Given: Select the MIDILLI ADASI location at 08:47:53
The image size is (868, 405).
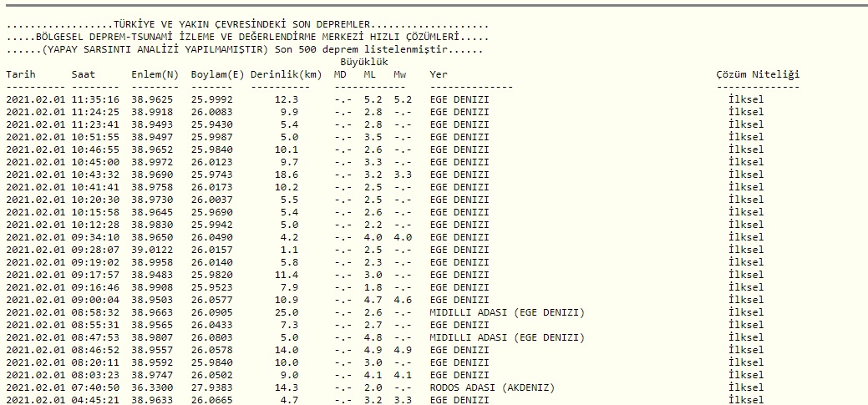Looking at the screenshot, I should click(507, 337).
